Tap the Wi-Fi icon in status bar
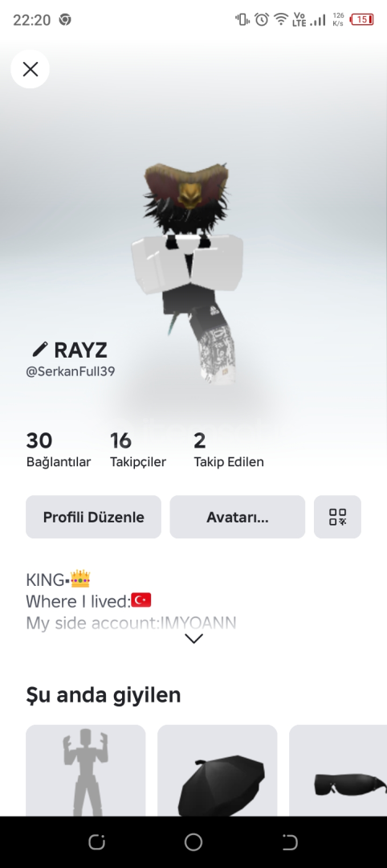 click(281, 19)
